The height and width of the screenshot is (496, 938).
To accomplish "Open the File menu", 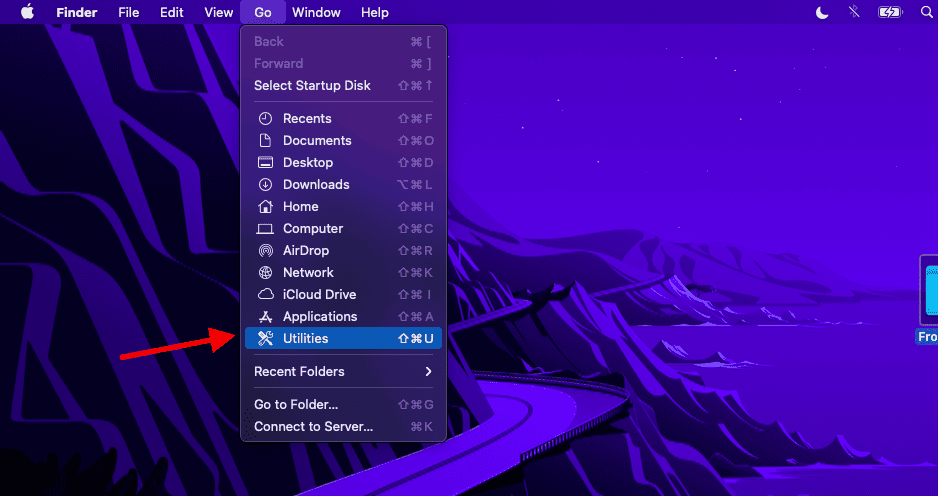I will point(128,12).
